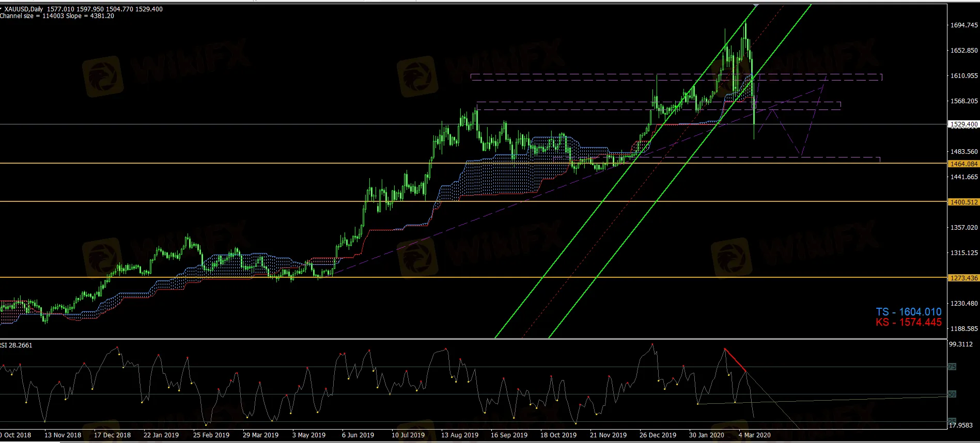Screen dimensions: 980x443
Task: Click the 4 Mar 2020 date label
Action: pos(755,435)
